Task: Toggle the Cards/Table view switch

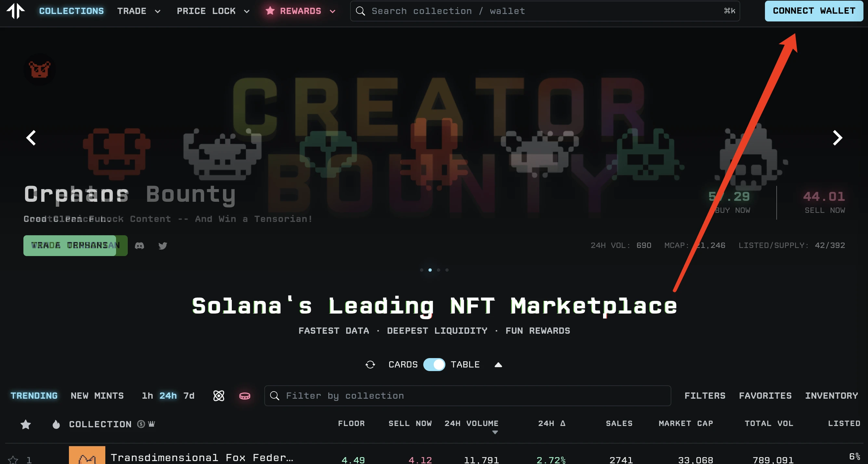Action: click(x=434, y=364)
